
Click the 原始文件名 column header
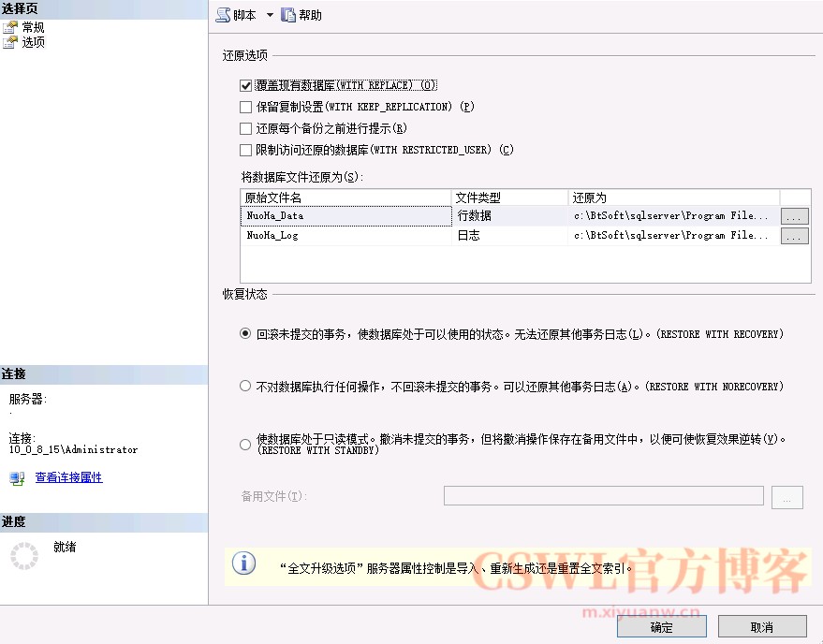[x=345, y=198]
